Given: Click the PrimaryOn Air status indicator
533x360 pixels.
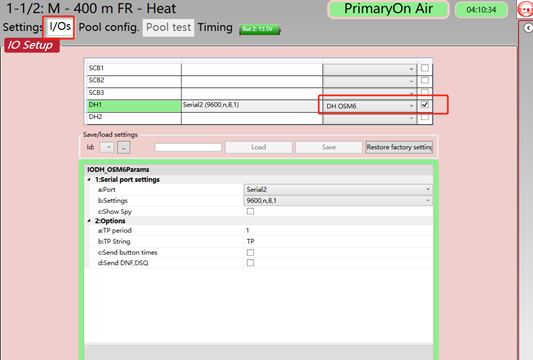Looking at the screenshot, I should pos(389,9).
